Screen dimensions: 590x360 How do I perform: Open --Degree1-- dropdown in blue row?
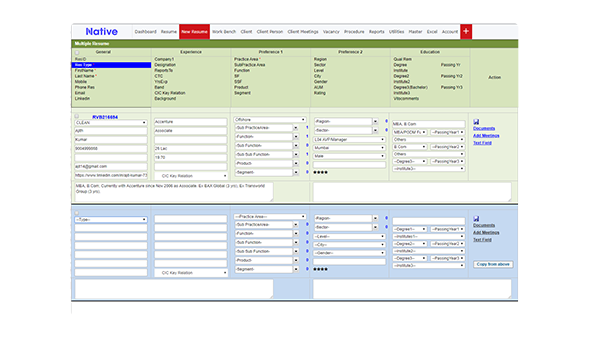tap(409, 229)
